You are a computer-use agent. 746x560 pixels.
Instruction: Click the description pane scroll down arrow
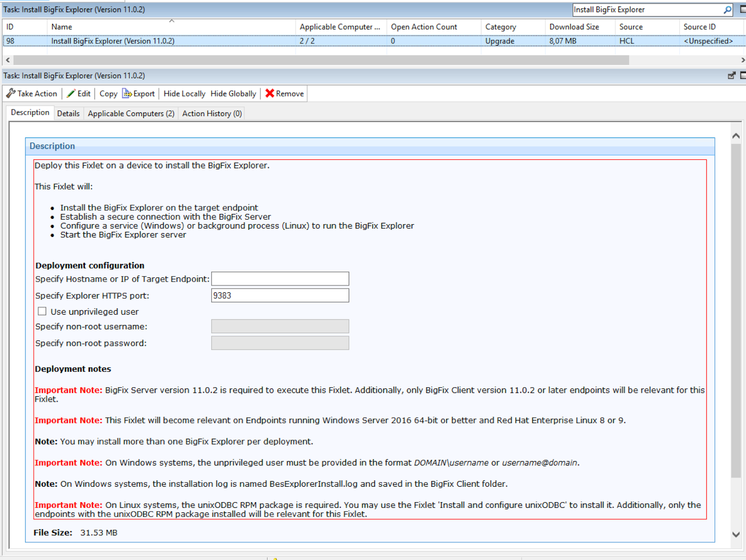tap(736, 535)
